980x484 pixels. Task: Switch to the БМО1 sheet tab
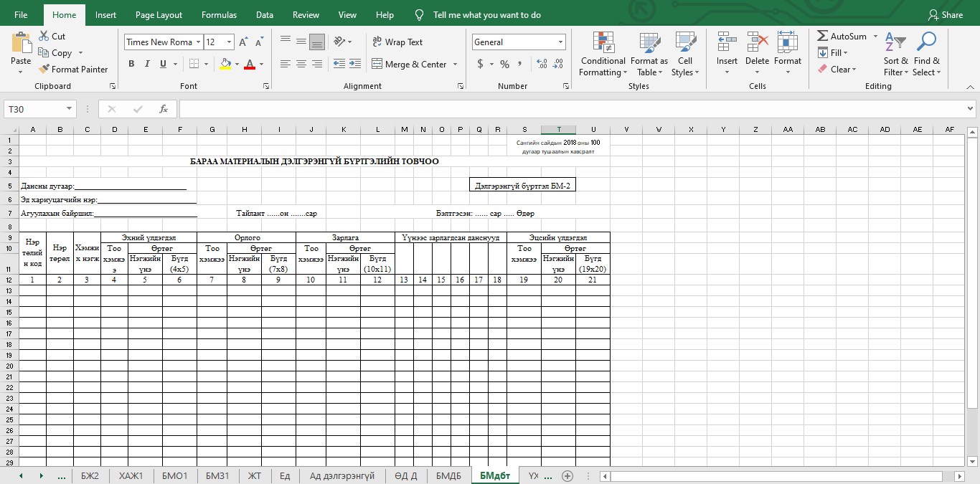coord(174,476)
